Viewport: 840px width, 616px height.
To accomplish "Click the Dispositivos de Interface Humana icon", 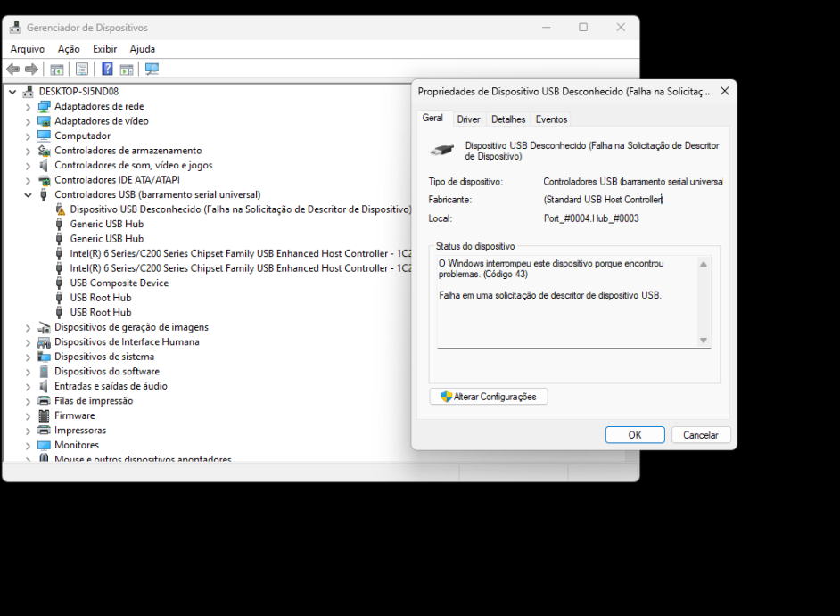I will (x=44, y=342).
